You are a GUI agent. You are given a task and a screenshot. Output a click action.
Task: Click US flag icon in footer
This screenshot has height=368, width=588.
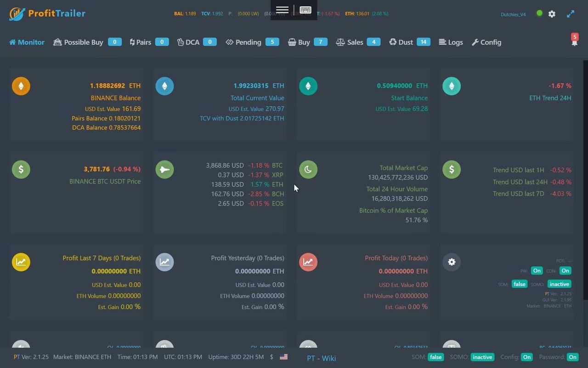click(283, 356)
